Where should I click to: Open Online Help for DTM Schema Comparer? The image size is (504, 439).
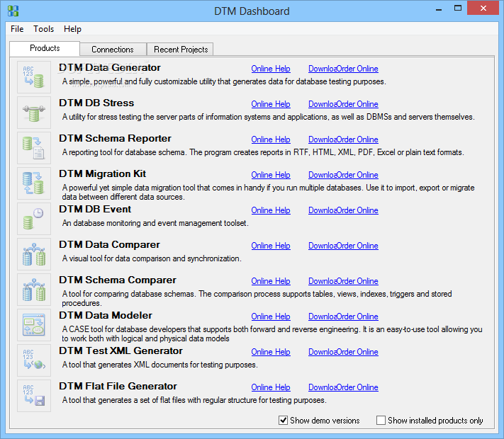pyautogui.click(x=271, y=281)
